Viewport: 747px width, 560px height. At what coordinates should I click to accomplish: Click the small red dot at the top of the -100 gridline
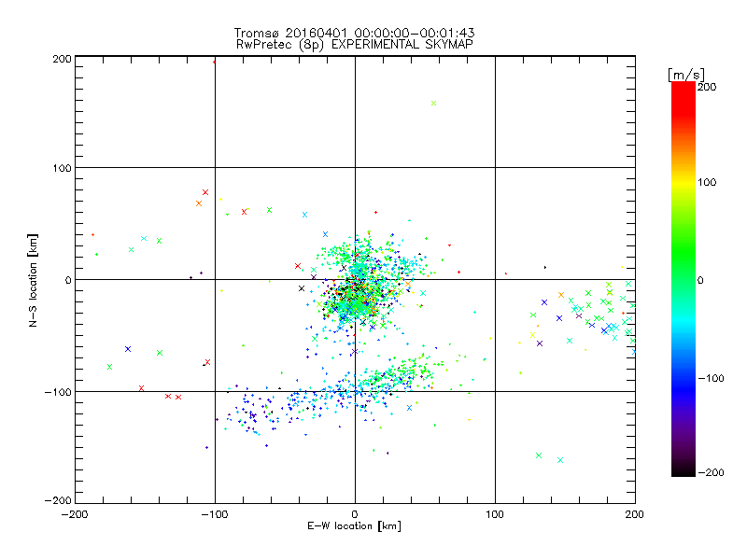click(x=215, y=62)
